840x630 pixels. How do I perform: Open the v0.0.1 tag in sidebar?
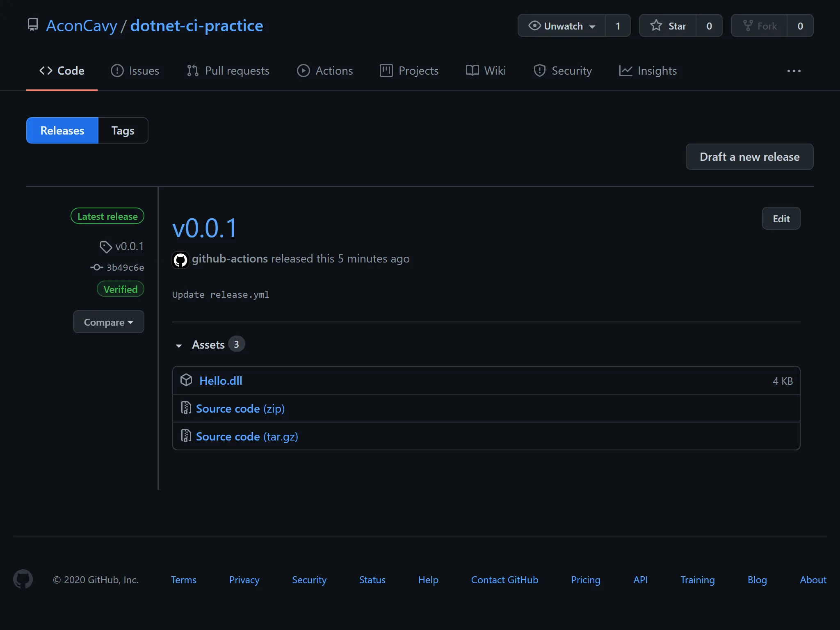122,247
